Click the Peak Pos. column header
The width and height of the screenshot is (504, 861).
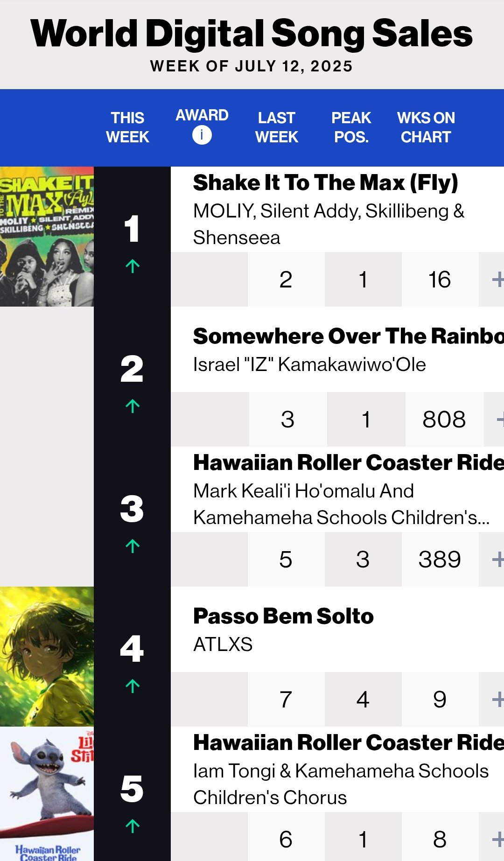point(351,127)
